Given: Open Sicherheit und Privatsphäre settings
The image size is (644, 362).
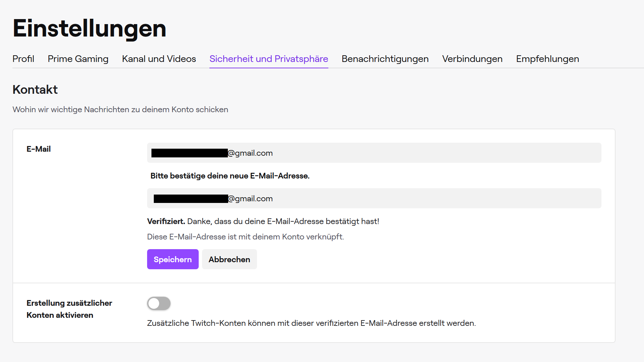Looking at the screenshot, I should 268,59.
